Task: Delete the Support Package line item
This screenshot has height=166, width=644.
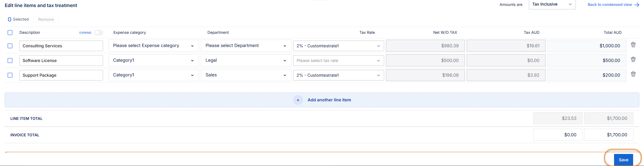Action: [x=633, y=74]
